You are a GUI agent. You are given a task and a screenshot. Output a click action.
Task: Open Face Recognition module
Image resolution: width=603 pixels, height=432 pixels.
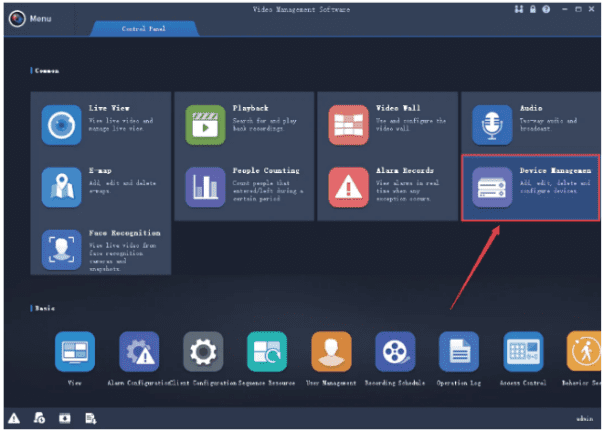point(100,249)
